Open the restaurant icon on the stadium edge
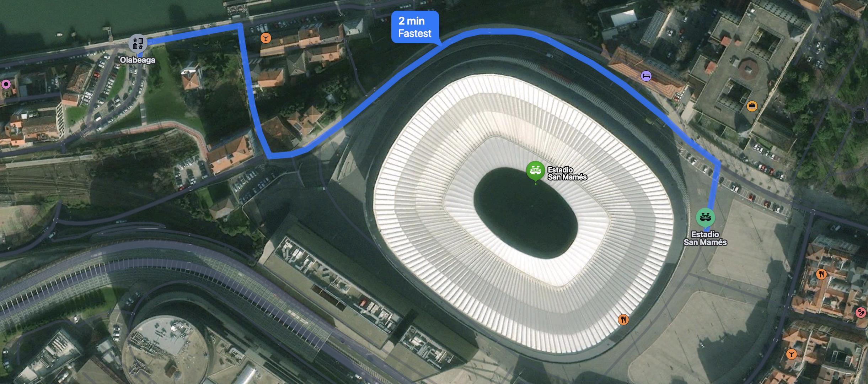The image size is (868, 384). coord(623,320)
